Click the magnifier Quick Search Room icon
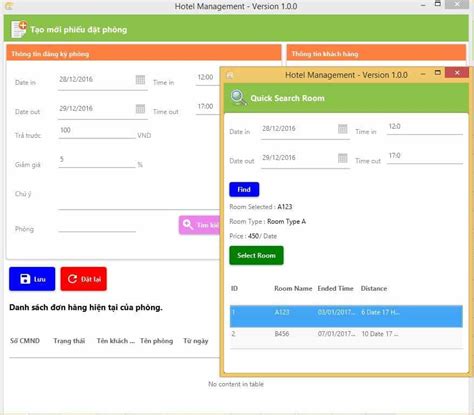 239,98
